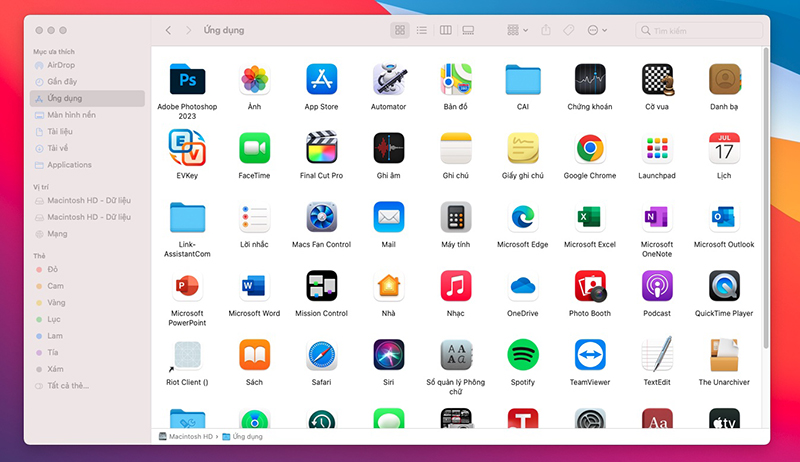Select the Macs Fan Control icon

tap(321, 217)
